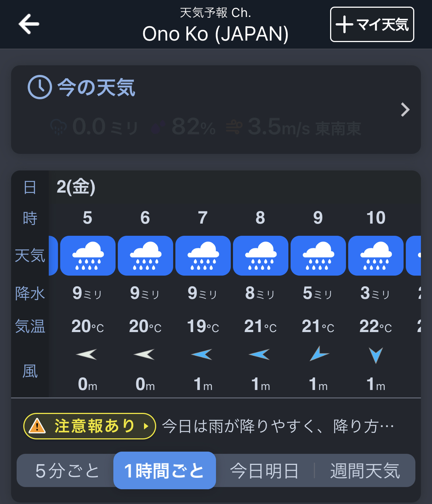Tap the back arrow icon

29,24
